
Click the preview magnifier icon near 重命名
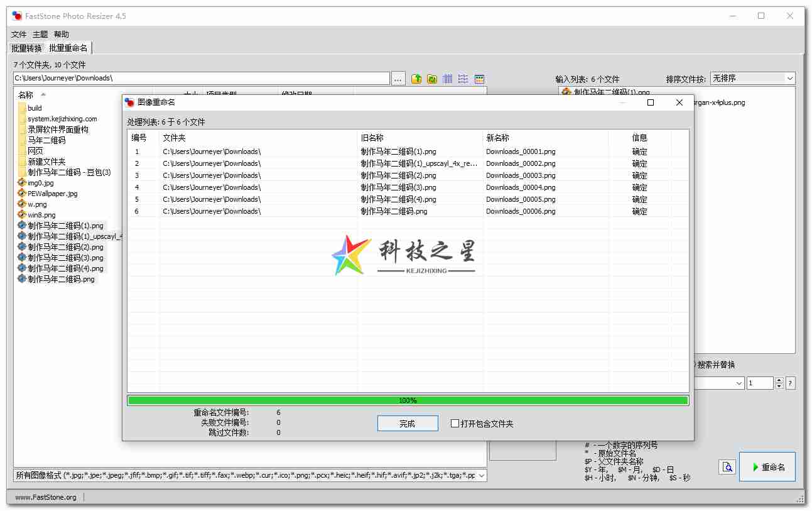coord(727,466)
